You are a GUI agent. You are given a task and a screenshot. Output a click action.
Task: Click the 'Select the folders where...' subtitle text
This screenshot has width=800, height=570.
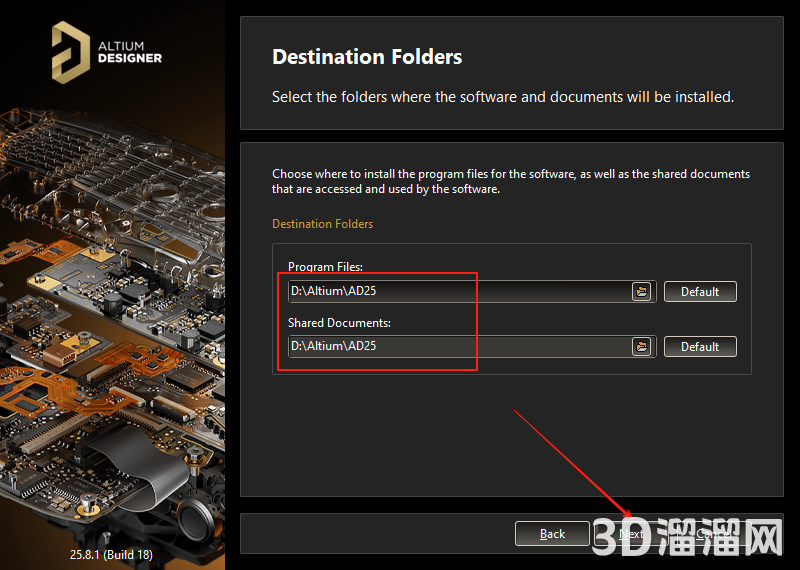pyautogui.click(x=503, y=97)
